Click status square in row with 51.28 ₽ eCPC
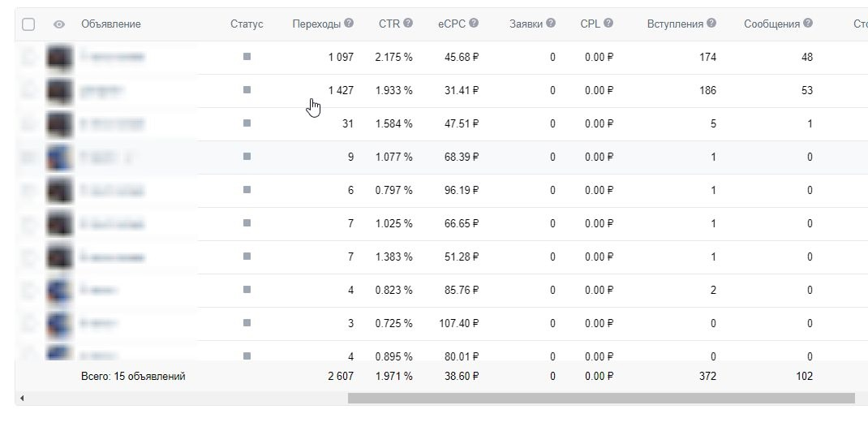The image size is (868, 427). [247, 256]
